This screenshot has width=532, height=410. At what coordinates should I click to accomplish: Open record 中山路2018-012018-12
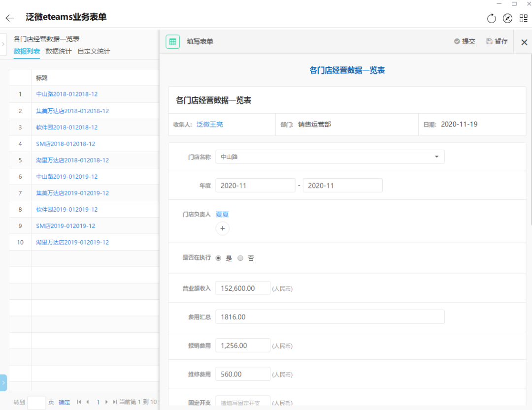pyautogui.click(x=67, y=94)
